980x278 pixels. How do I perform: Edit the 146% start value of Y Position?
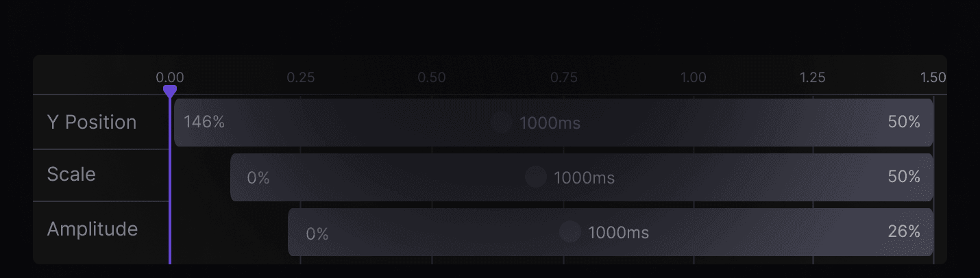[204, 123]
